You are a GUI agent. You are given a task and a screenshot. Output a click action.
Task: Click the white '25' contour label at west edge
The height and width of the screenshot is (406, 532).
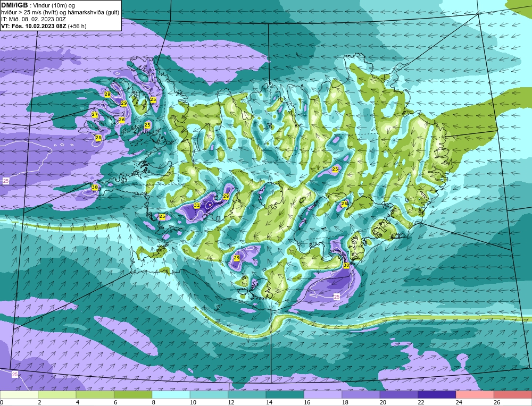6,181
